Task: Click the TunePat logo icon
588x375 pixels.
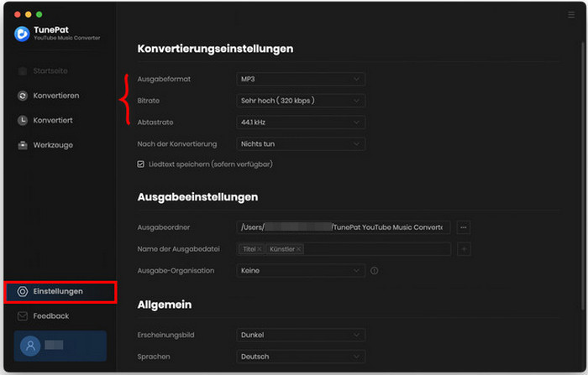Action: [x=22, y=34]
